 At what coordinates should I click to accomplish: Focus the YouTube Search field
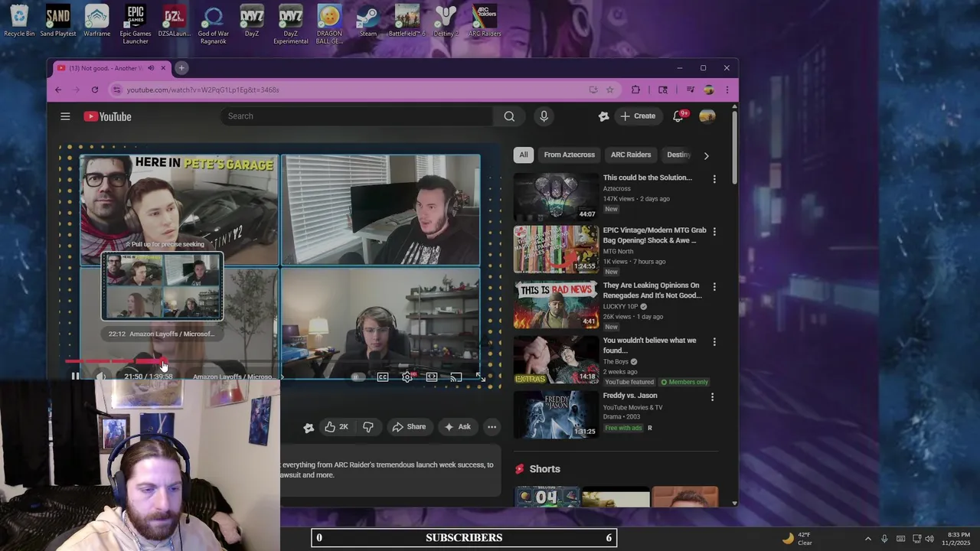[x=357, y=116]
